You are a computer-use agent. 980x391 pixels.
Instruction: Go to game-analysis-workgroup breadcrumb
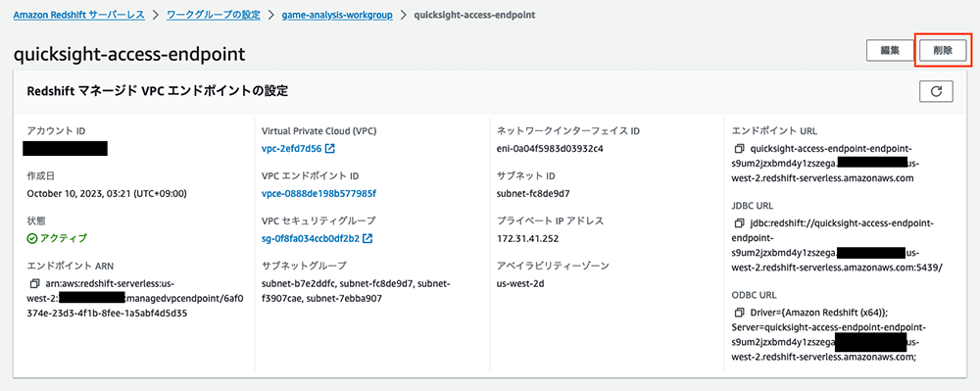pos(337,15)
